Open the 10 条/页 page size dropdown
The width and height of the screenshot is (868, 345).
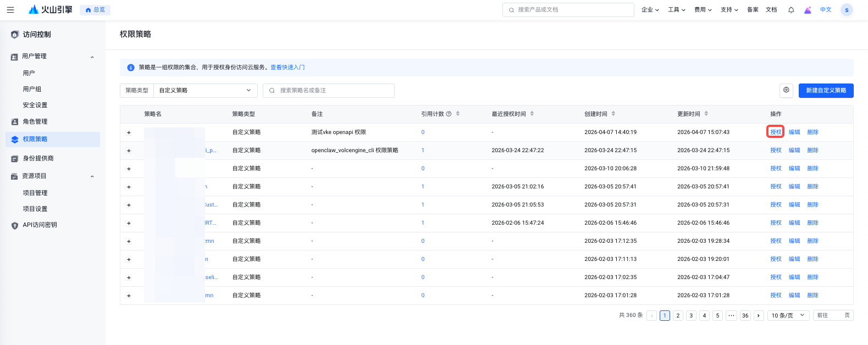(x=788, y=315)
